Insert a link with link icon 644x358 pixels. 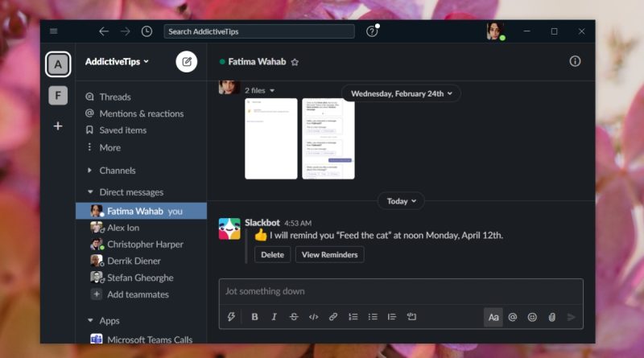click(x=333, y=316)
